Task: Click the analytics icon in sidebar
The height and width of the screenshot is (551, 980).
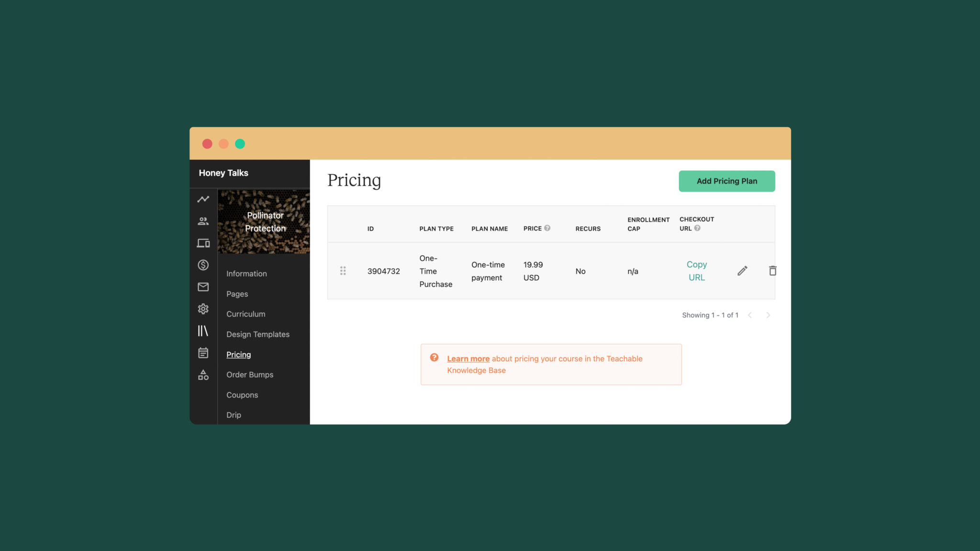Action: coord(202,199)
